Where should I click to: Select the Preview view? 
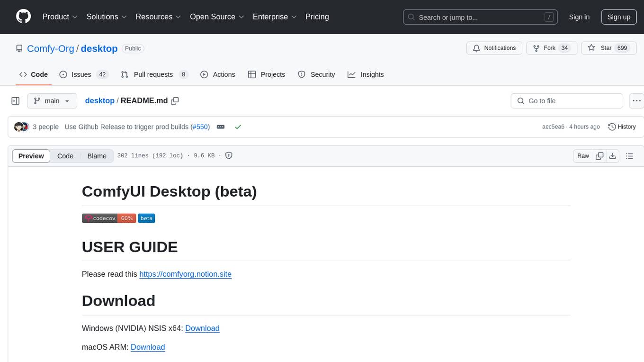(x=31, y=156)
